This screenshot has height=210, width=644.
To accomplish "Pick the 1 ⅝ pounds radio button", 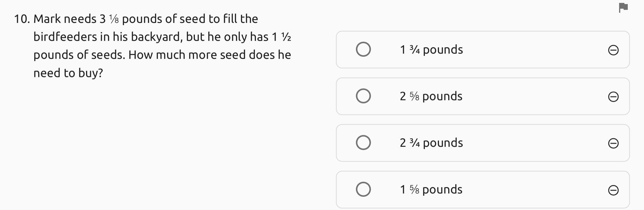I will pos(363,189).
